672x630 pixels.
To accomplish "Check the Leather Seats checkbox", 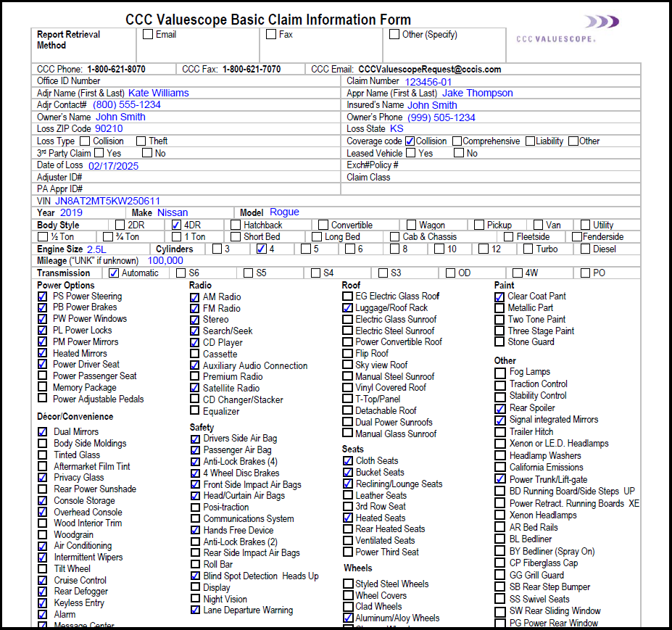I will (348, 495).
